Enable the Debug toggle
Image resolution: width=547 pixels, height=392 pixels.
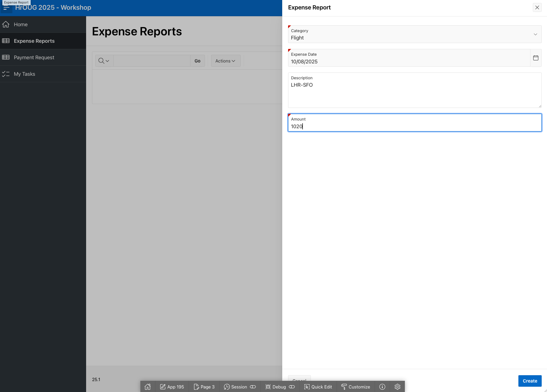(292, 387)
